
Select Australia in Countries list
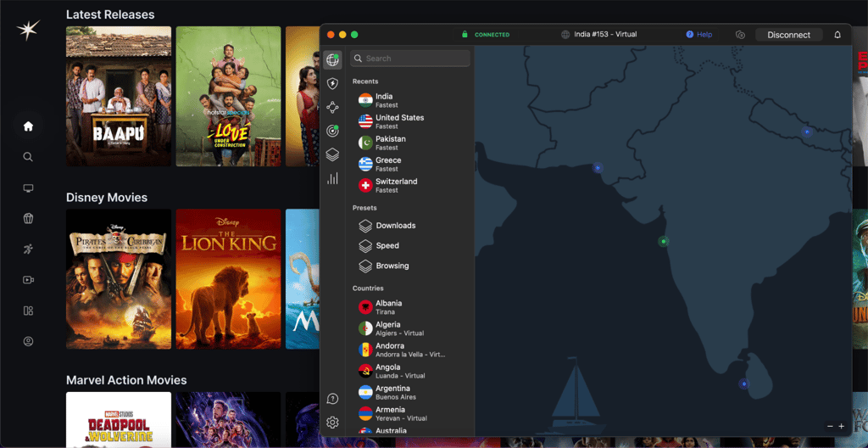409,431
